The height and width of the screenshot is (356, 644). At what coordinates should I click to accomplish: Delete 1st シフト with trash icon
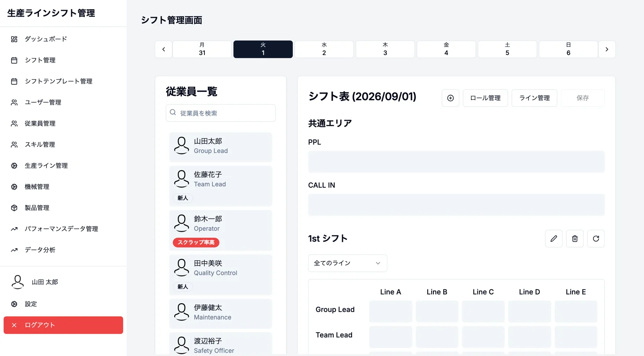point(575,239)
